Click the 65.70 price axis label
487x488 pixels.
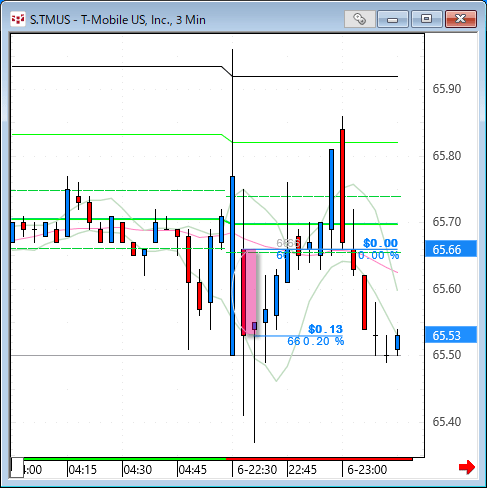447,222
